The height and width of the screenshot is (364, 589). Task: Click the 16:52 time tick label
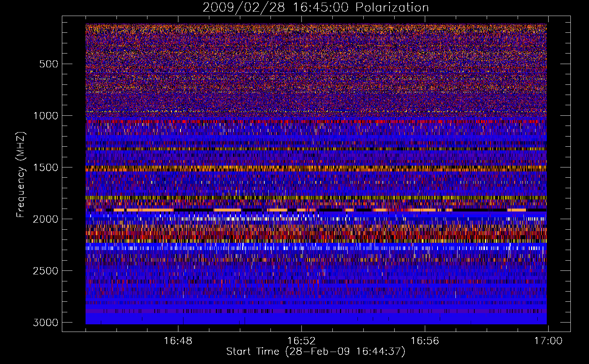click(x=301, y=341)
